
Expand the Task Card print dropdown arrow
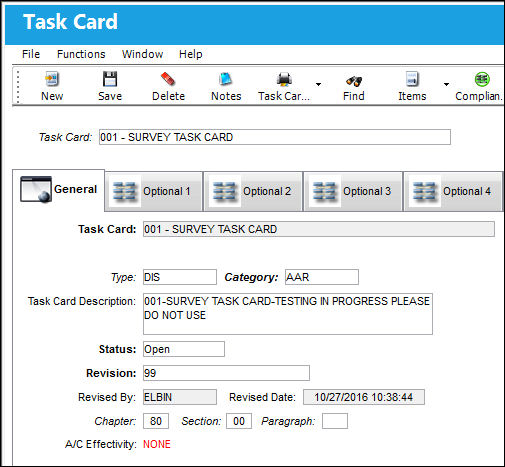318,84
